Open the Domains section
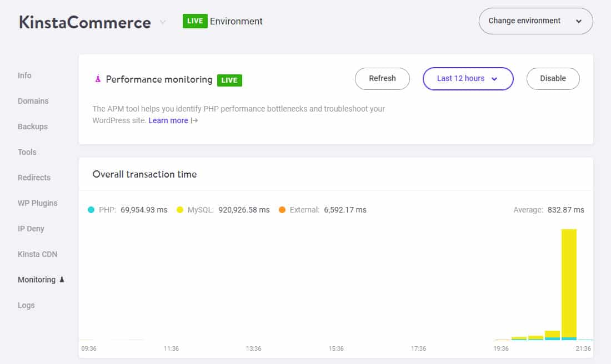611x364 pixels. [x=33, y=101]
